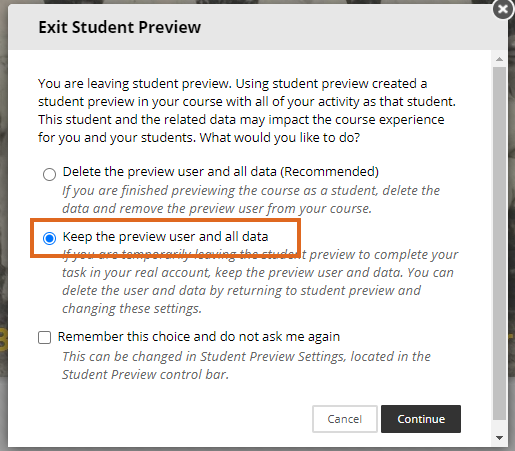Click the Cancel button

(345, 419)
